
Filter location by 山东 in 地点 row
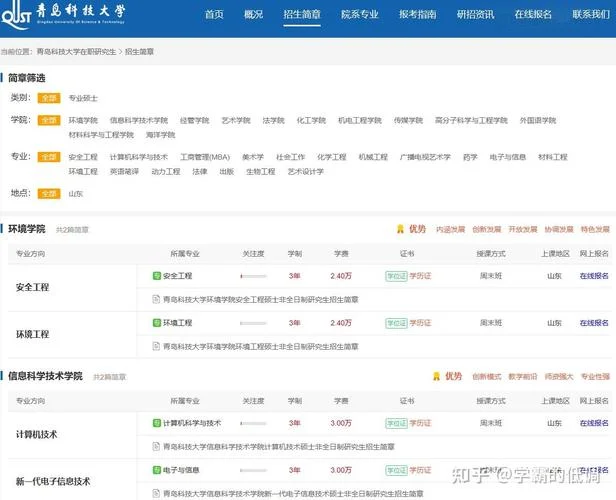(x=75, y=194)
